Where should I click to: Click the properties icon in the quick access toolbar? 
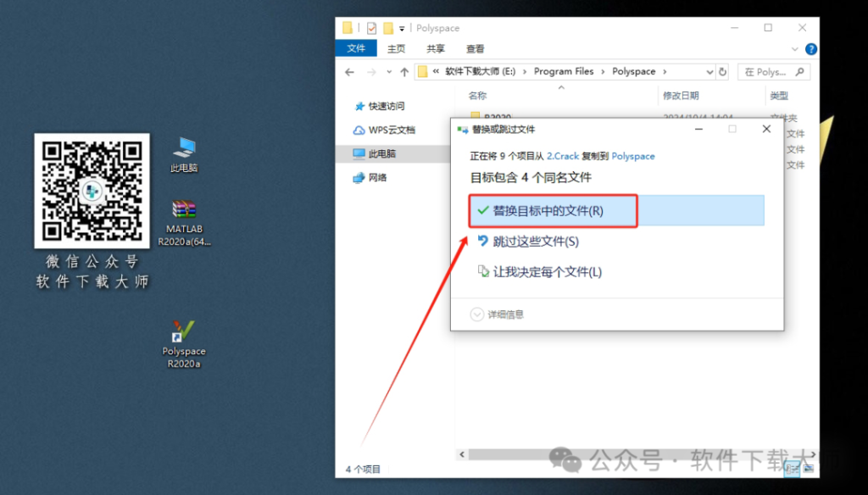pos(371,27)
